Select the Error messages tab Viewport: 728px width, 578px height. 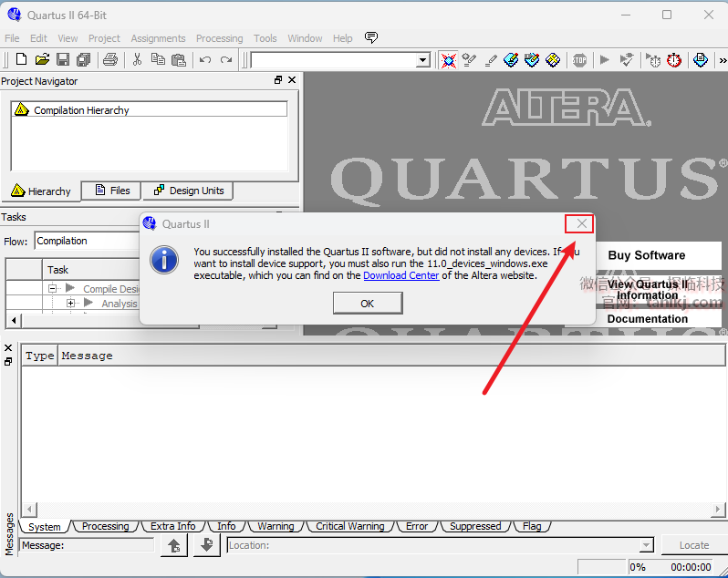(x=417, y=526)
